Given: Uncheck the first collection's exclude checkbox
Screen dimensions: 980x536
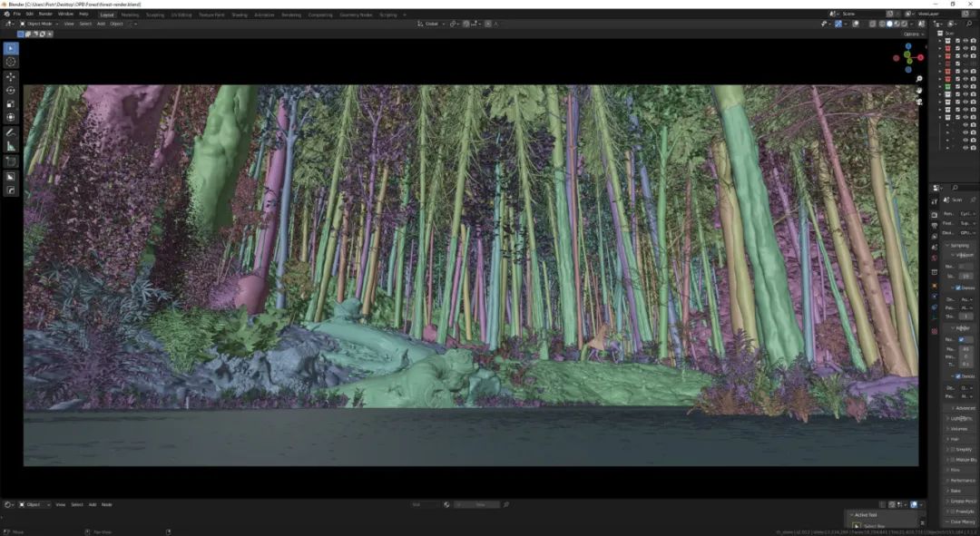Looking at the screenshot, I should click(x=956, y=41).
